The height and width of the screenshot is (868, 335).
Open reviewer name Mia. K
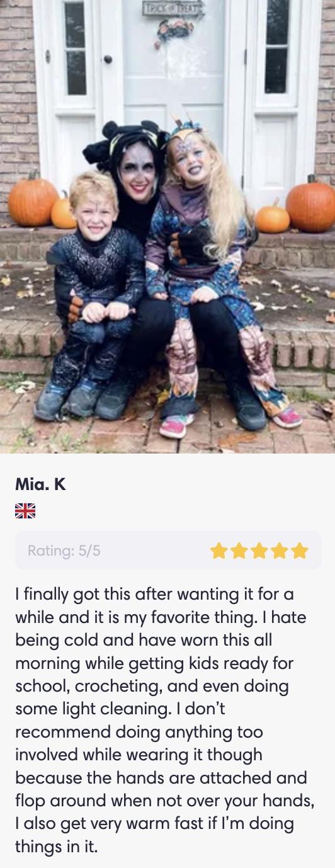pos(40,484)
